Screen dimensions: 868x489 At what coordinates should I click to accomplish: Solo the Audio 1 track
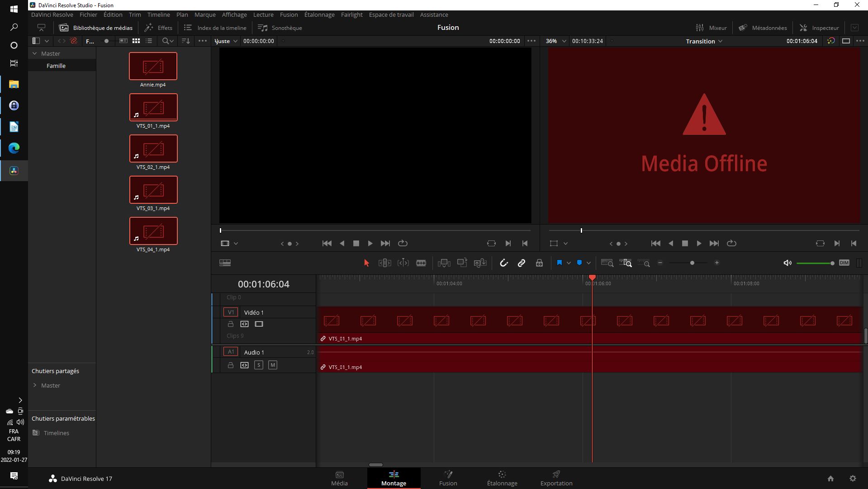259,365
